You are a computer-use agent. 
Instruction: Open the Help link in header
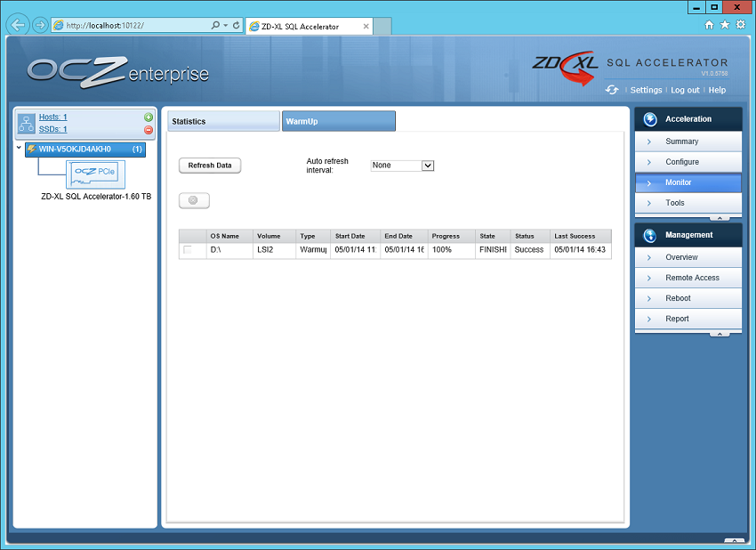717,90
